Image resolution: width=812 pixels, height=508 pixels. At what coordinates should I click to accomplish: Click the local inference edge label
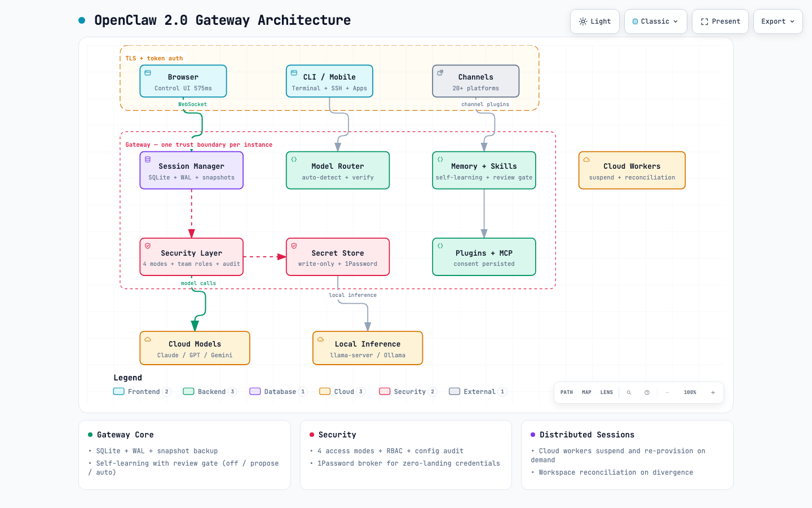coord(353,295)
